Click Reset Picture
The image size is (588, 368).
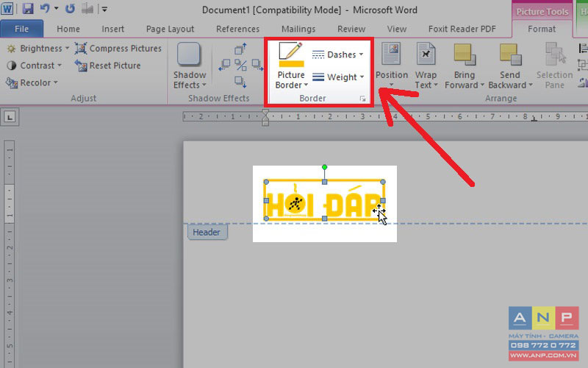coord(107,66)
